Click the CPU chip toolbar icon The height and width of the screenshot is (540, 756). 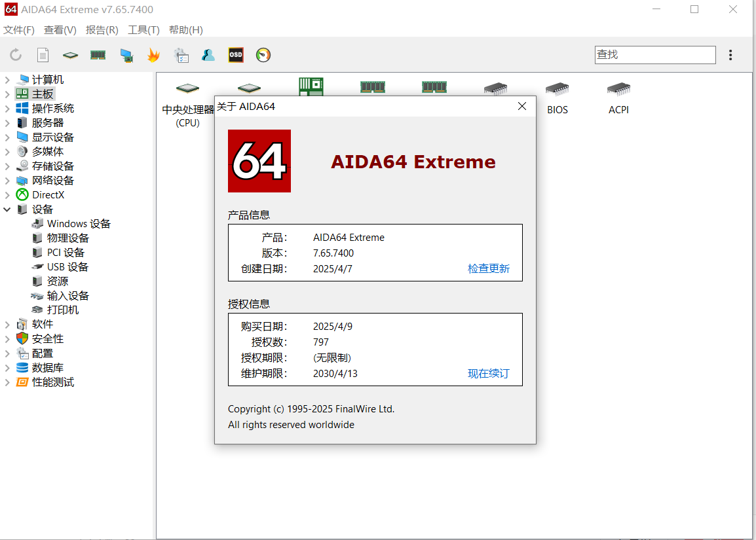point(70,56)
